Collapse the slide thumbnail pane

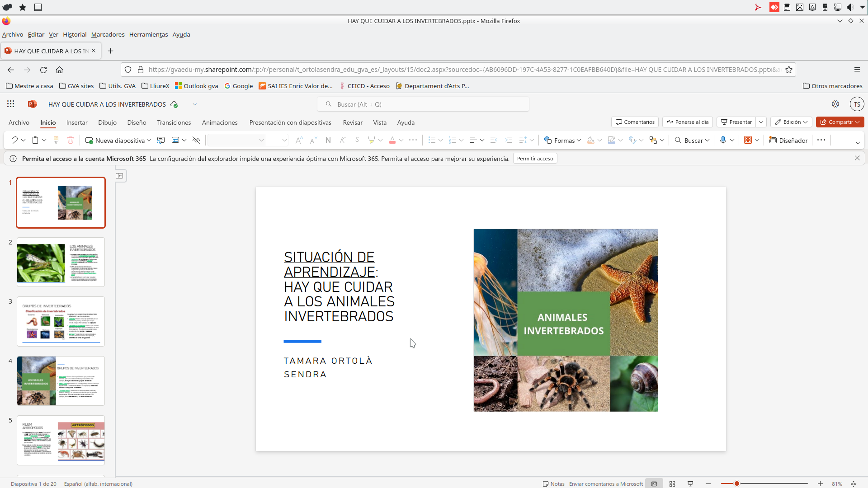pos(120,175)
